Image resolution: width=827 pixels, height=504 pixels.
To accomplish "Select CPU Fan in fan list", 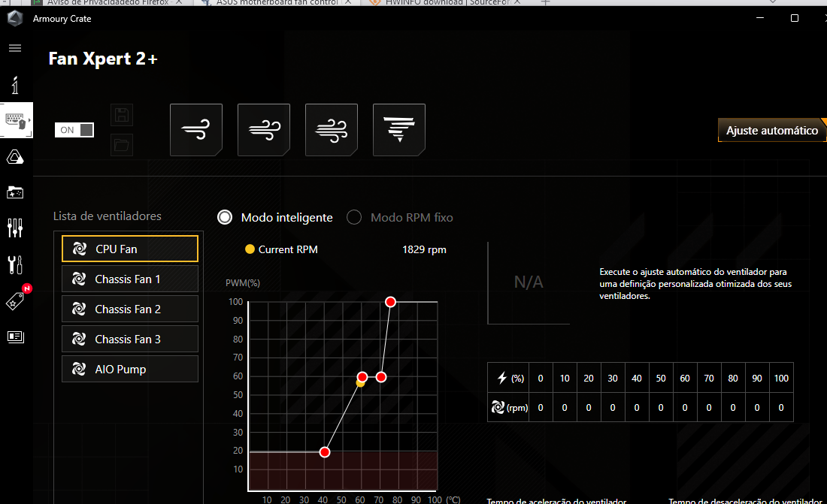I will (x=130, y=249).
